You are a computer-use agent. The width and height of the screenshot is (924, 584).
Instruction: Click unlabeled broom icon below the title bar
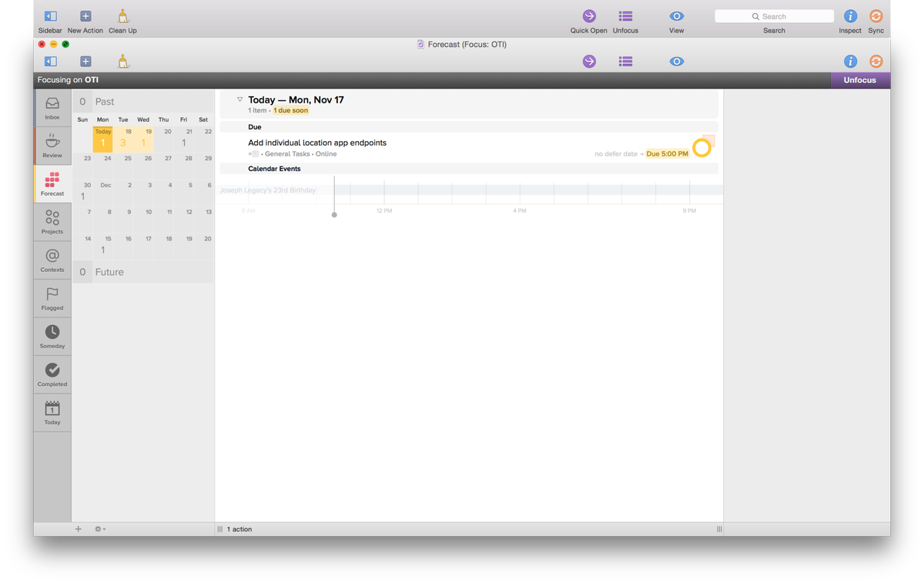[x=122, y=62]
